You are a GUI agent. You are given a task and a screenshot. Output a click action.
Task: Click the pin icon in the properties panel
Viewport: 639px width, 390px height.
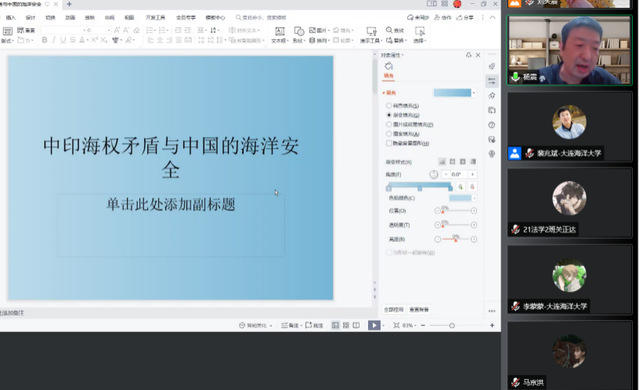pyautogui.click(x=469, y=55)
